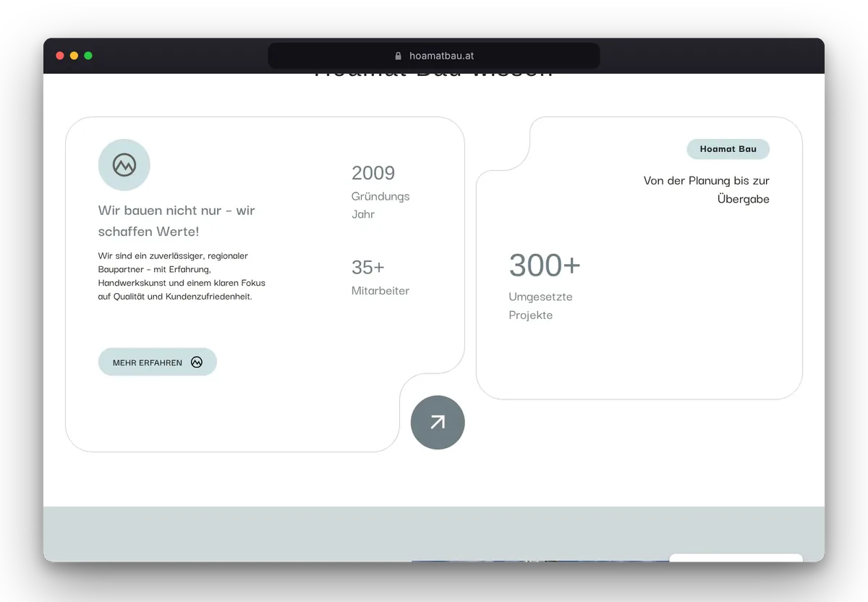Click the "35+" employees figure
The image size is (868, 602).
(368, 267)
